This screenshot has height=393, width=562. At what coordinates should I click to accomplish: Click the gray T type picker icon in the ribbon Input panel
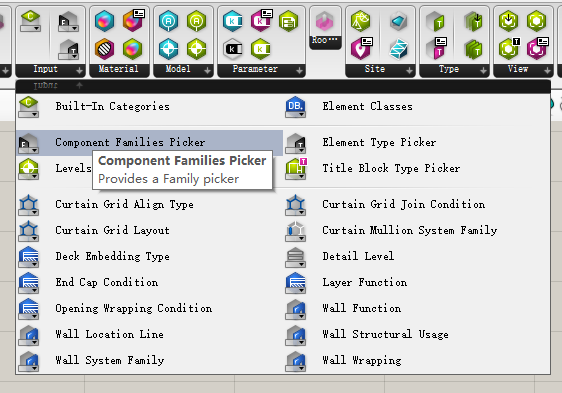pos(68,49)
